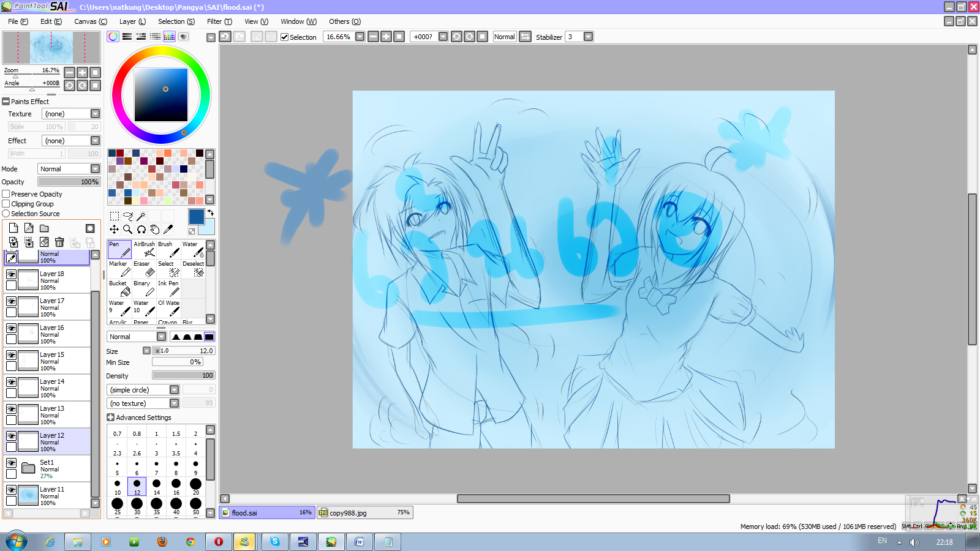Select the Ink Pen tool
Screen dimensions: 980x551
168,288
